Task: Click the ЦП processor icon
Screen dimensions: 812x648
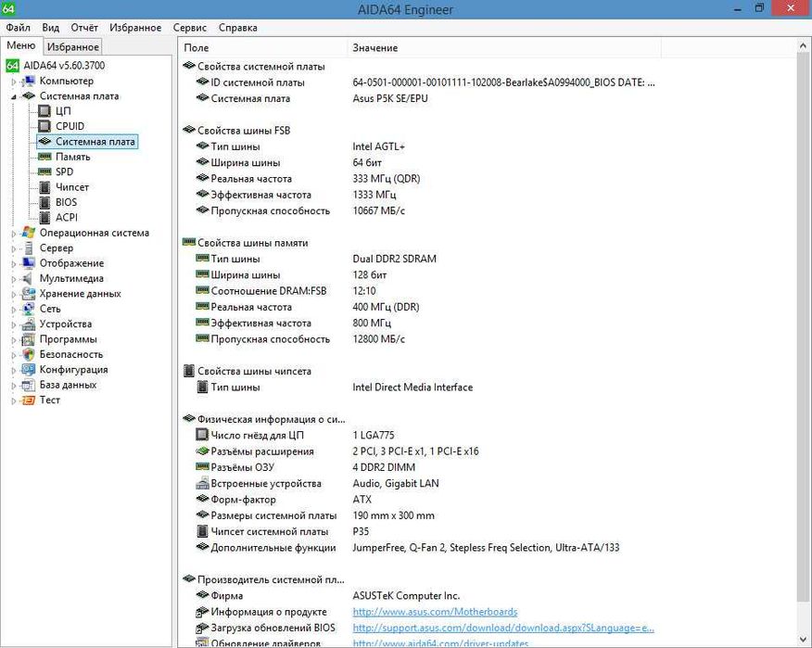Action: (x=45, y=111)
